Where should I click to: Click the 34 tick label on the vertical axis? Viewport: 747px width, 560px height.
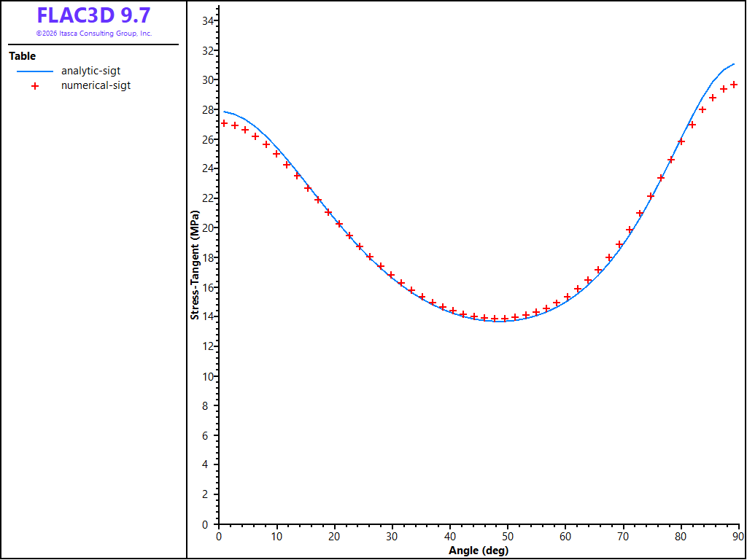pyautogui.click(x=207, y=20)
